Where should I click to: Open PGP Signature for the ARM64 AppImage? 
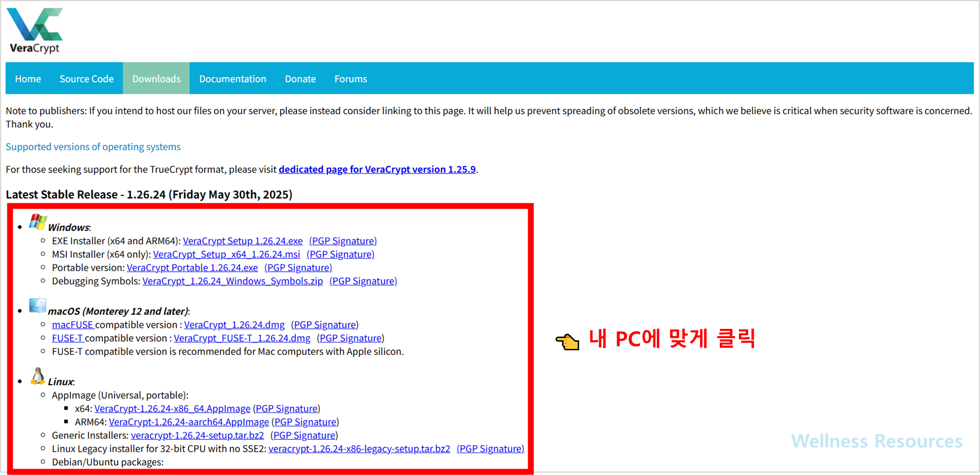306,422
